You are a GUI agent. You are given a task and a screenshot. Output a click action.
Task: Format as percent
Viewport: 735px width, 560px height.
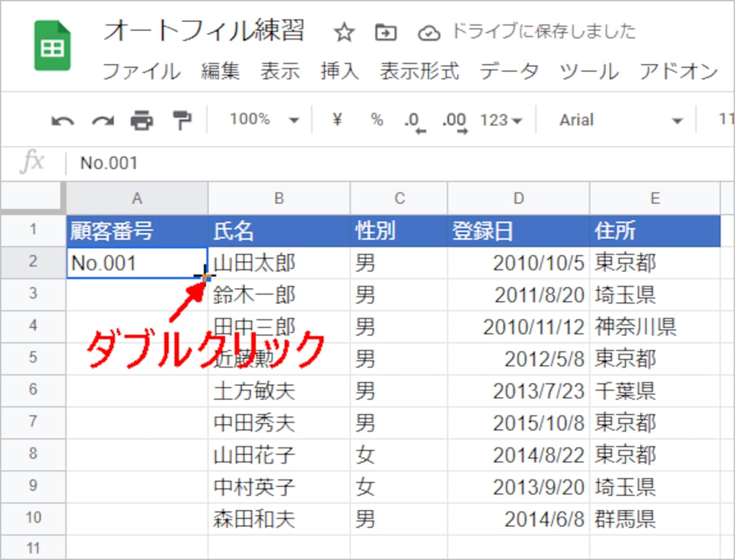[377, 120]
